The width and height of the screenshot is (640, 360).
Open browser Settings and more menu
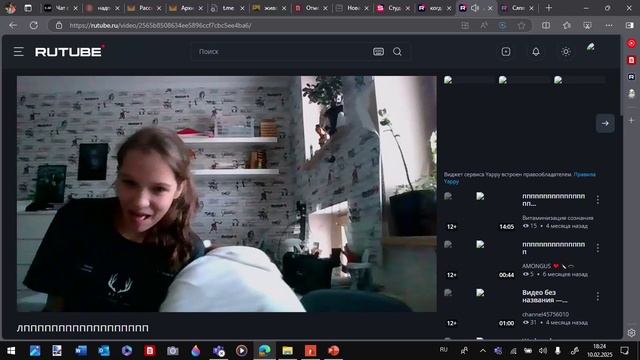(x=609, y=25)
